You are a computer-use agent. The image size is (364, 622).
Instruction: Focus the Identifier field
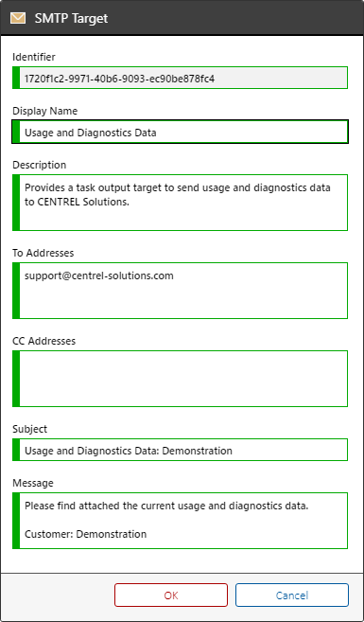(x=181, y=78)
